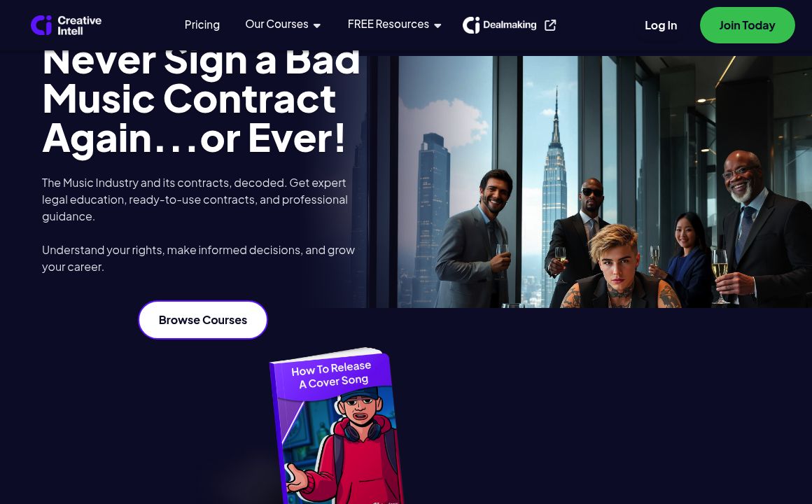Open the Our Courses menu

(283, 24)
